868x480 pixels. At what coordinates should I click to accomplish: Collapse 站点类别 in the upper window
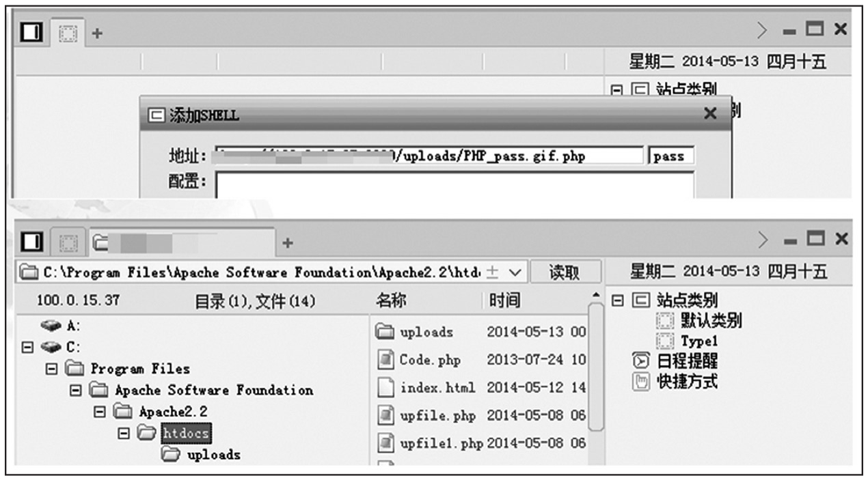[616, 89]
